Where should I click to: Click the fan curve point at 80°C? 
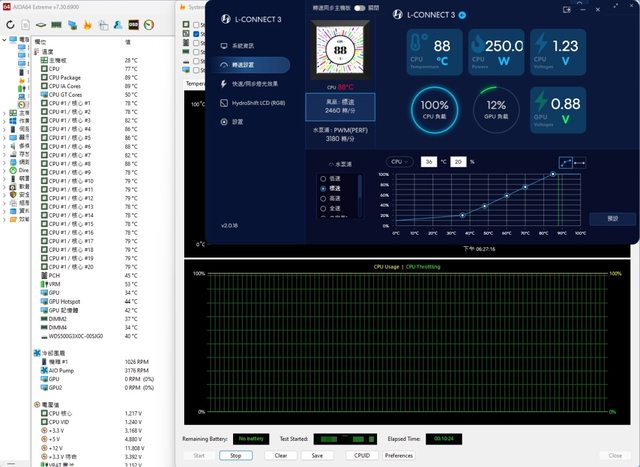[x=553, y=174]
